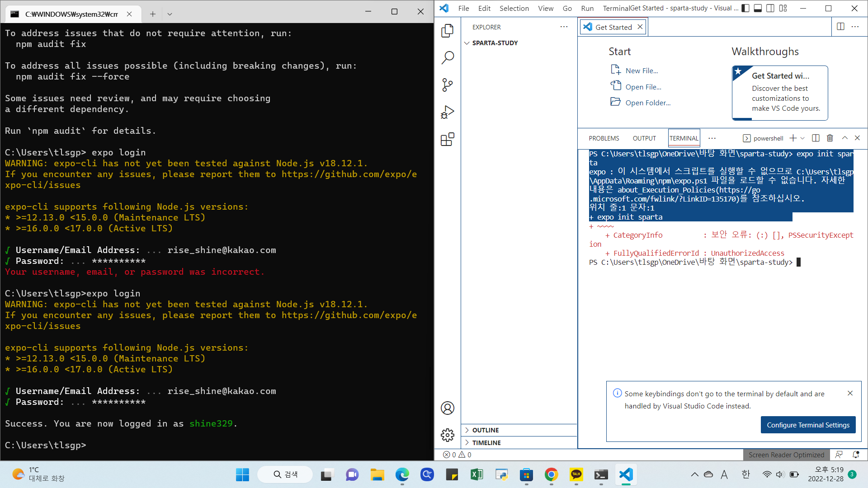Image resolution: width=868 pixels, height=488 pixels.
Task: Toggle the panel layout button in title bar
Action: [758, 8]
